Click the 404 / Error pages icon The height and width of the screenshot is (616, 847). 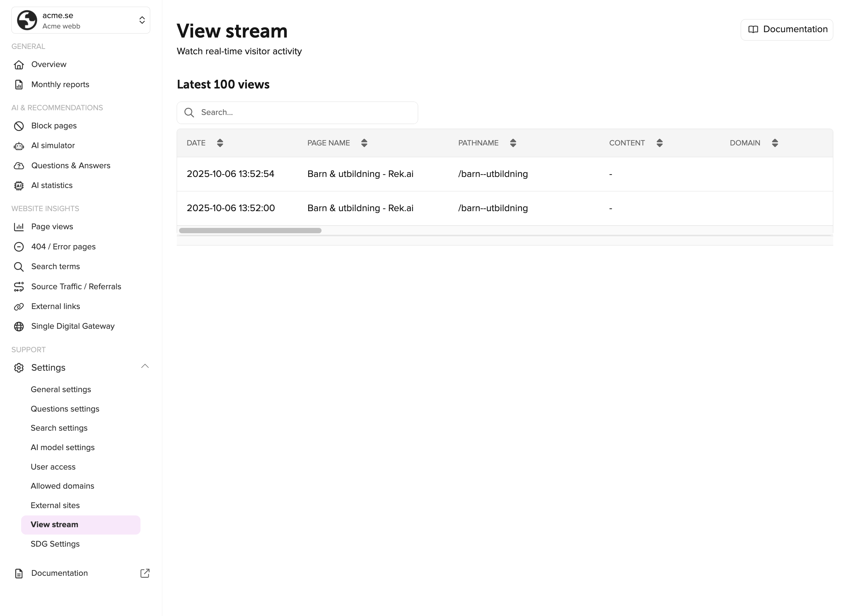19,247
